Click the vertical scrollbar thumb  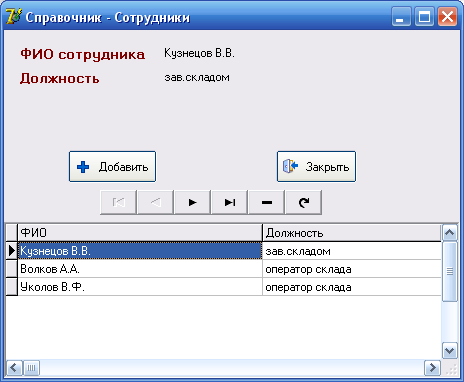point(450,272)
